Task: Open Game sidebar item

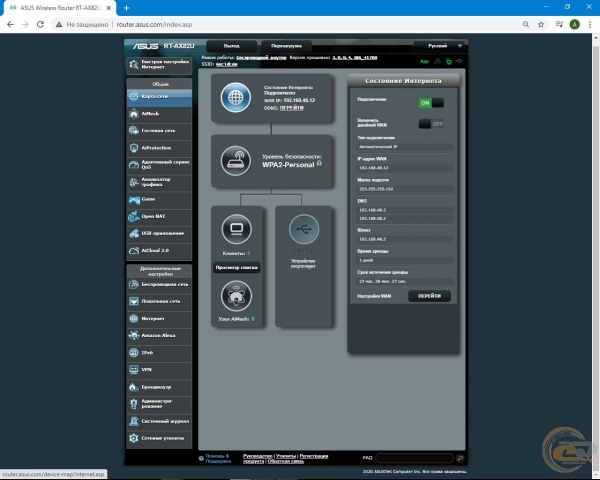Action: point(159,199)
